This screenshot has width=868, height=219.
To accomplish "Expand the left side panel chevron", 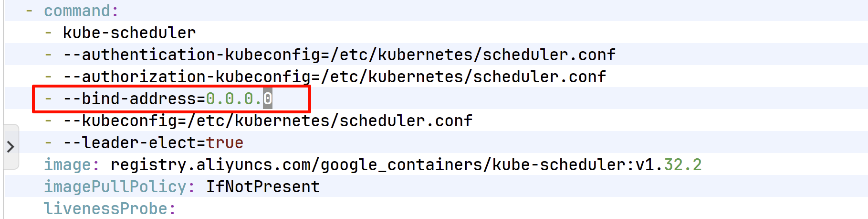I will click(10, 146).
